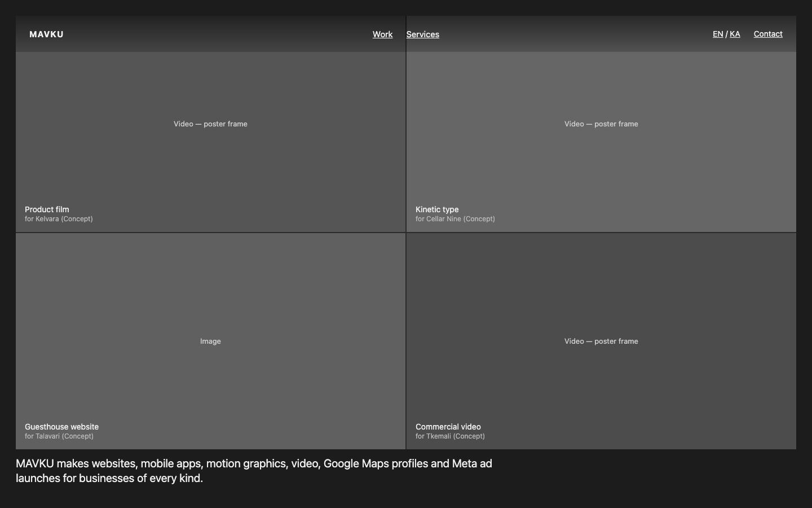Click the MAVKU makes websites intro paragraph
The height and width of the screenshot is (508, 812).
[x=254, y=471]
